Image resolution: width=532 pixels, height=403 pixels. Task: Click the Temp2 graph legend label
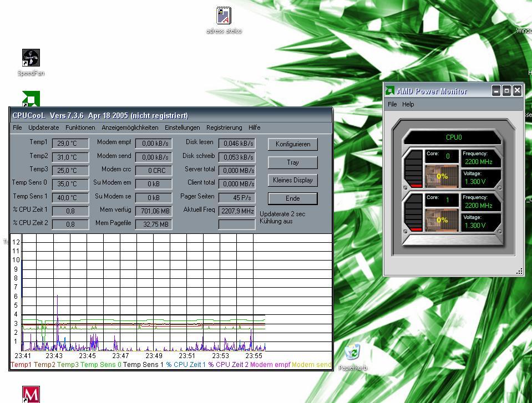point(44,365)
